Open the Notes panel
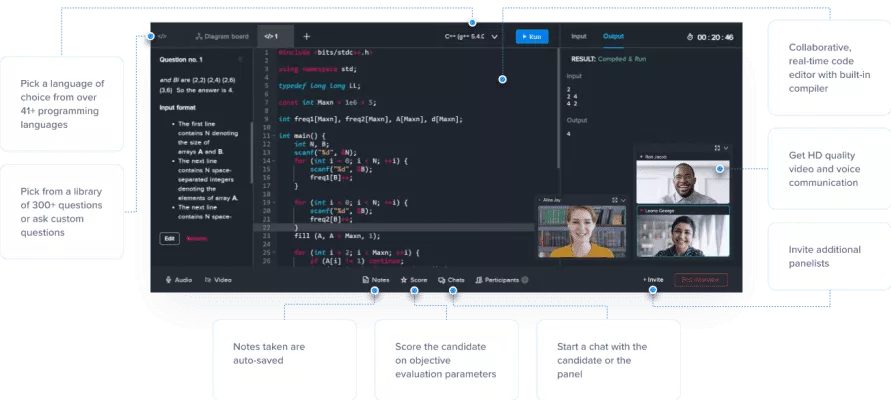 point(375,280)
